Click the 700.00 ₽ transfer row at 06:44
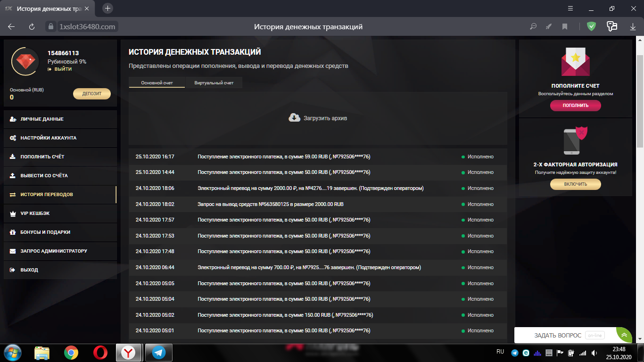This screenshot has height=362, width=644. point(318,267)
